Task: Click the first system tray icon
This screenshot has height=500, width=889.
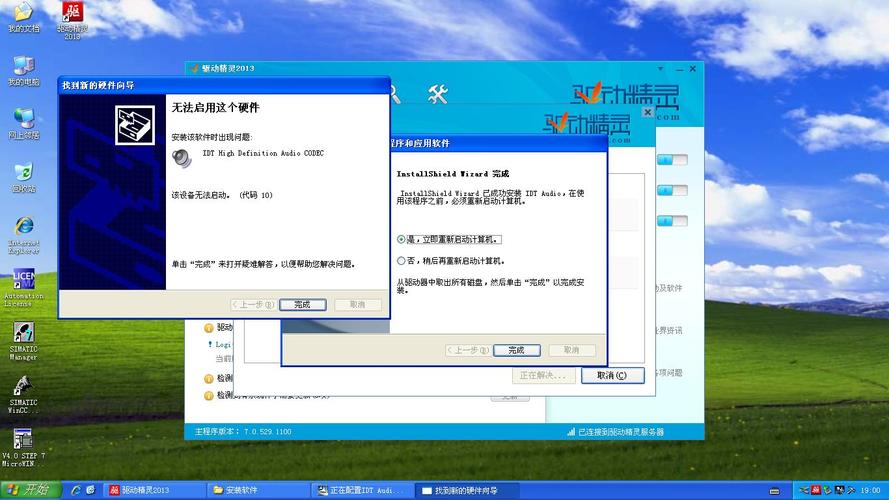Action: [x=804, y=490]
